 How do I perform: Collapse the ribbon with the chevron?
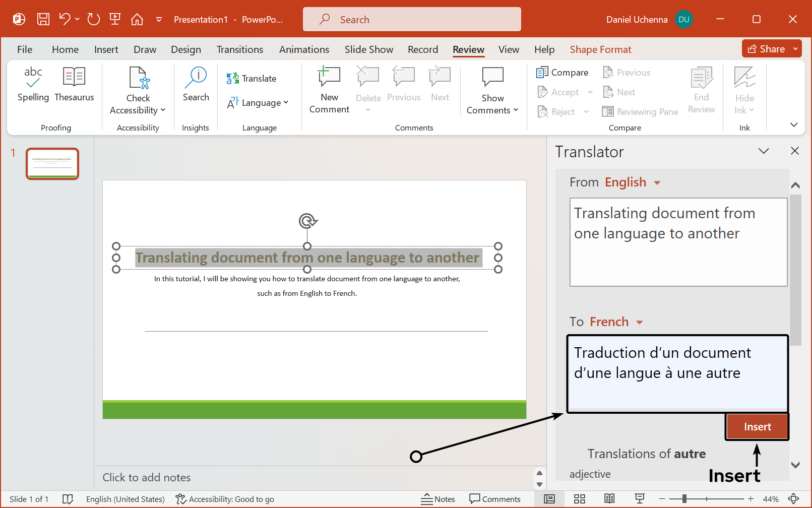pyautogui.click(x=793, y=124)
